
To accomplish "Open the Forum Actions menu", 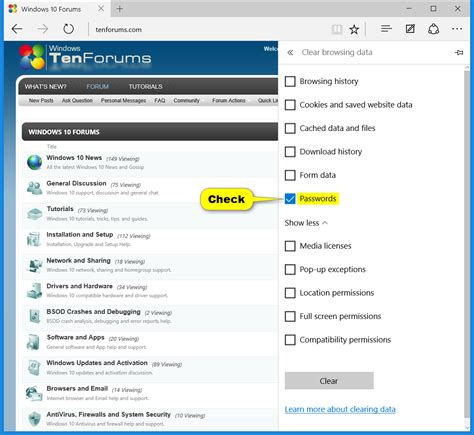I will click(x=229, y=100).
